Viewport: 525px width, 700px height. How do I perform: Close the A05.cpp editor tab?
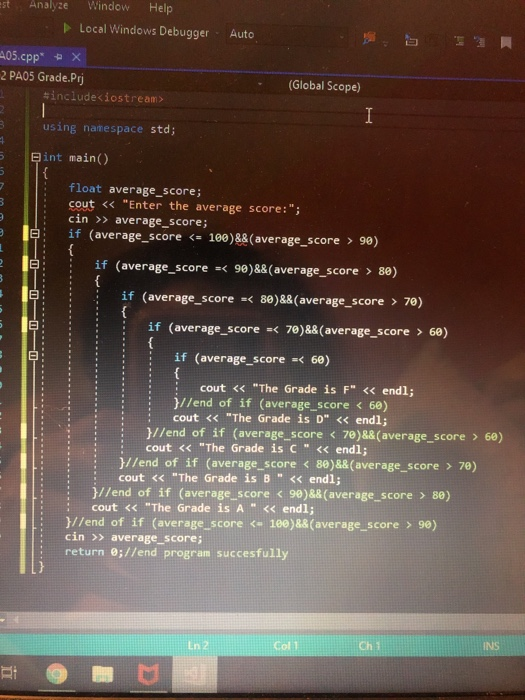76,57
